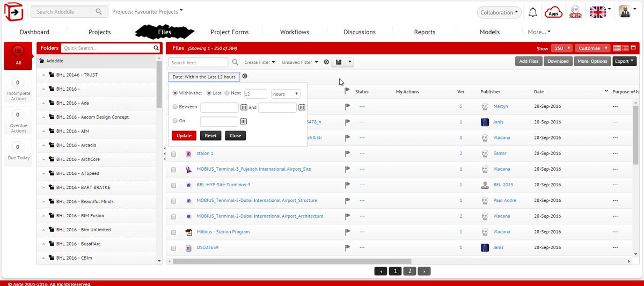Open the Workflows tab

[x=295, y=32]
